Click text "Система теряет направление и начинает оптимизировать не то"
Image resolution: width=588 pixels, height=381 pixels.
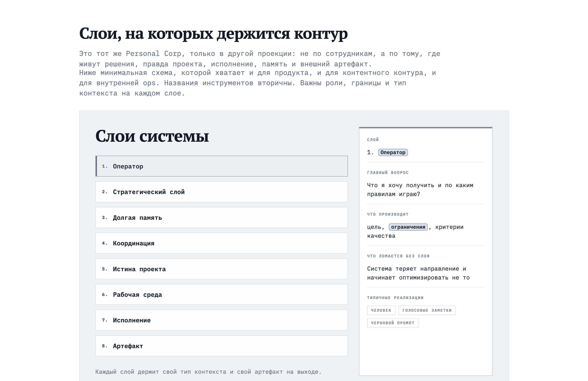(418, 273)
